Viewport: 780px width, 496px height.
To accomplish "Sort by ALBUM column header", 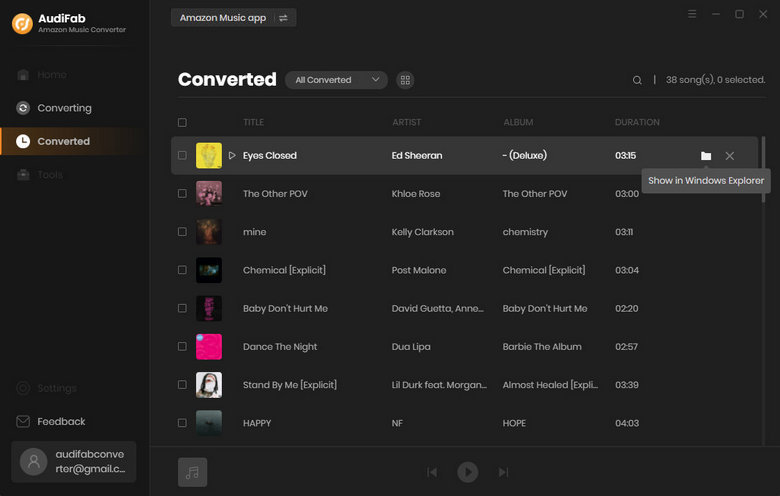I will point(518,122).
